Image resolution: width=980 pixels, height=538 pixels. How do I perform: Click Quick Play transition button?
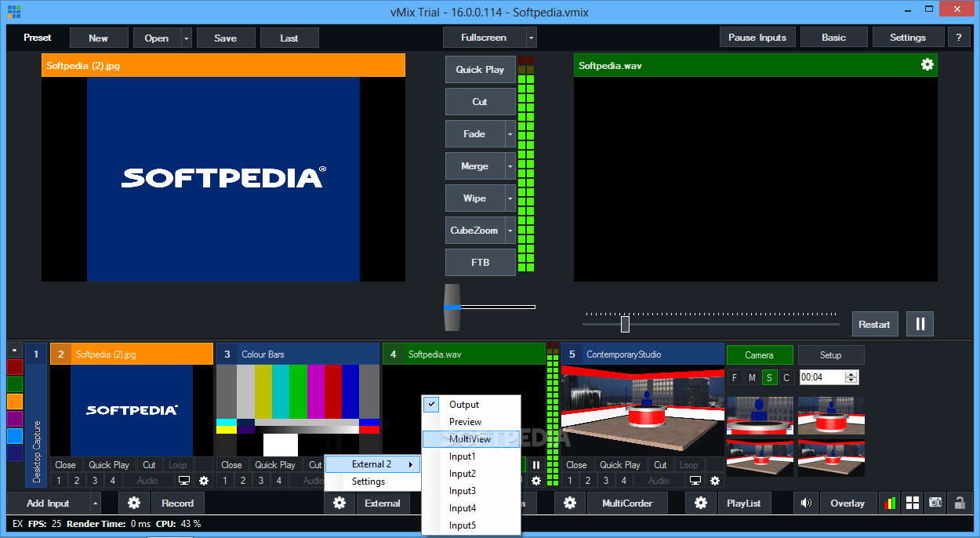[480, 70]
